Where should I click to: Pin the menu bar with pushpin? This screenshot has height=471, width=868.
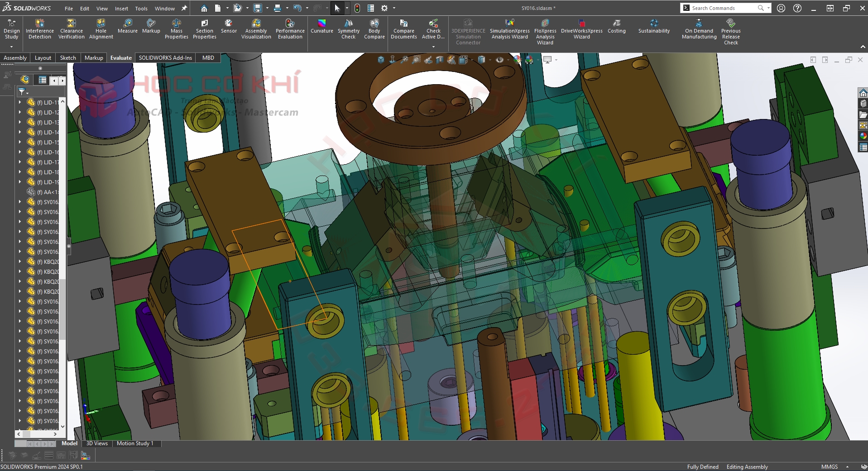click(184, 8)
